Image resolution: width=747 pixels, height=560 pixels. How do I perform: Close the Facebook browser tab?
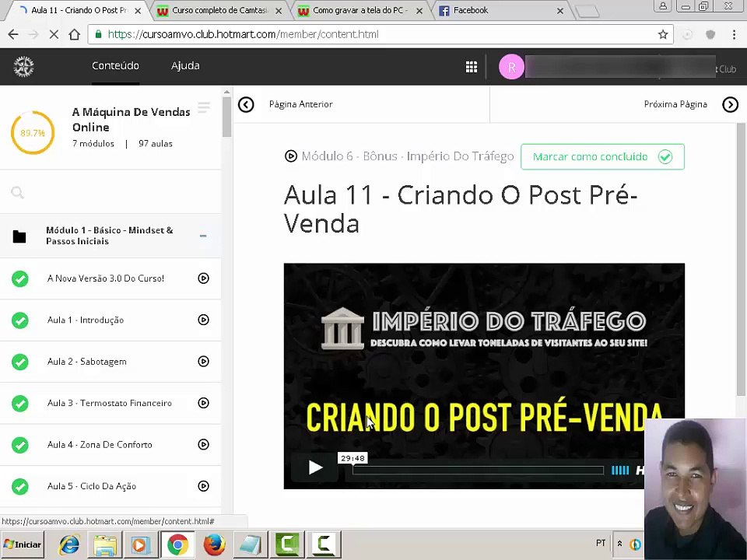560,10
